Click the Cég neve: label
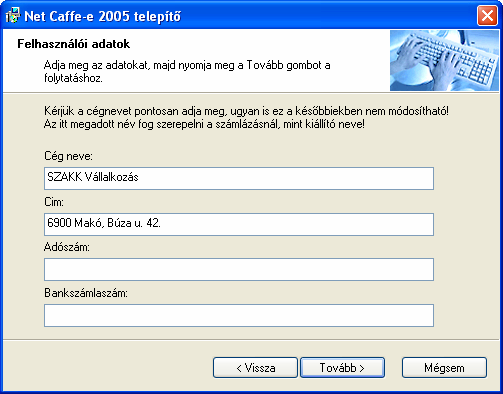503x394 pixels. tap(68, 156)
